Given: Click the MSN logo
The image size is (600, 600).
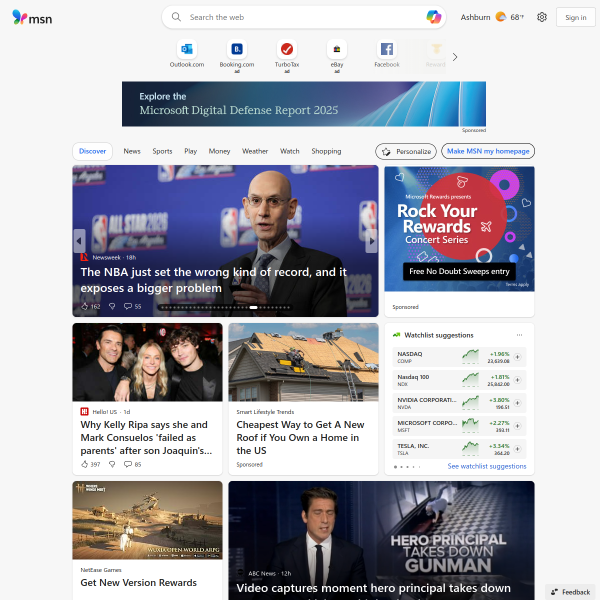Looking at the screenshot, I should (x=32, y=18).
